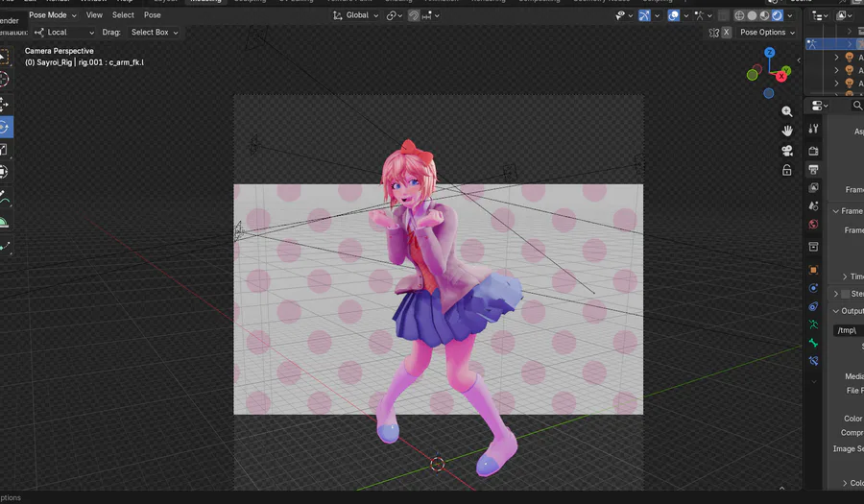Open the viewport shading options arrow
Viewport: 864px width, 504px height.
[x=790, y=15]
